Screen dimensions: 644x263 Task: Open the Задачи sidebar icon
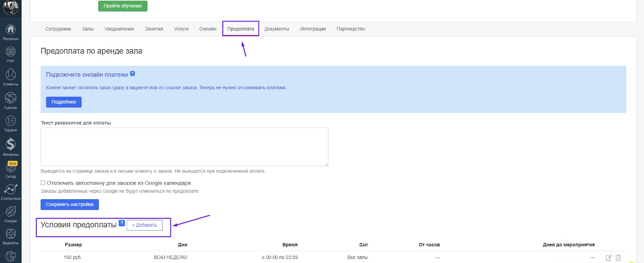click(10, 121)
